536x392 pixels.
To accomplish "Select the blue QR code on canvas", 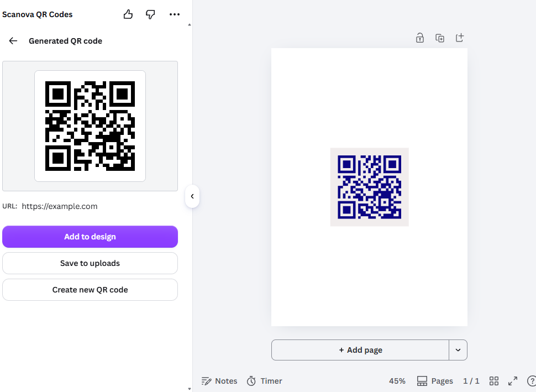I will click(x=370, y=187).
